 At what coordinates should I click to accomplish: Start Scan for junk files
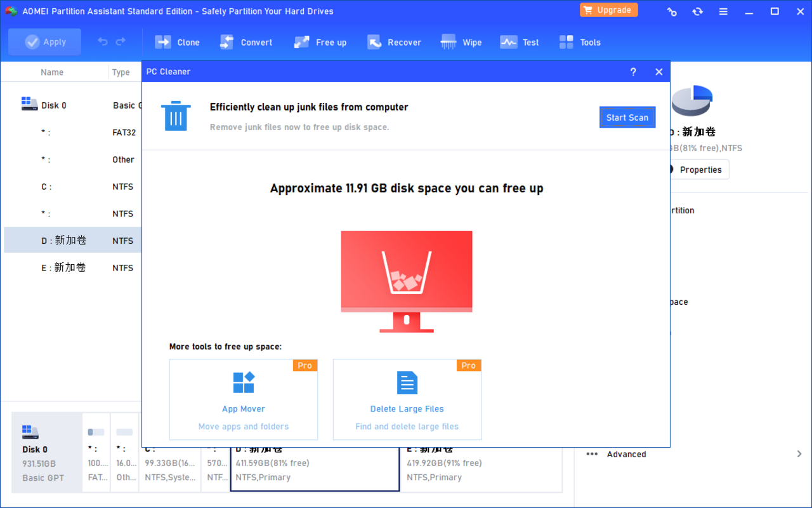[x=627, y=117]
